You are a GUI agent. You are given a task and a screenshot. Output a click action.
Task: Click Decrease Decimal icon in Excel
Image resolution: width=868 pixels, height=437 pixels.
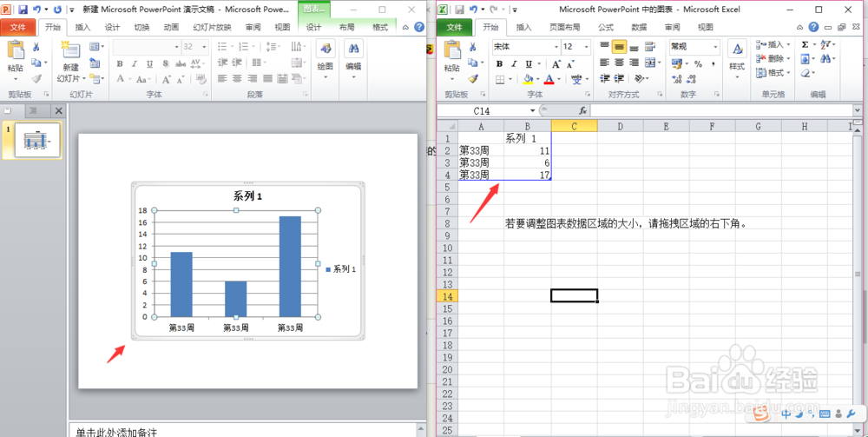[x=692, y=79]
